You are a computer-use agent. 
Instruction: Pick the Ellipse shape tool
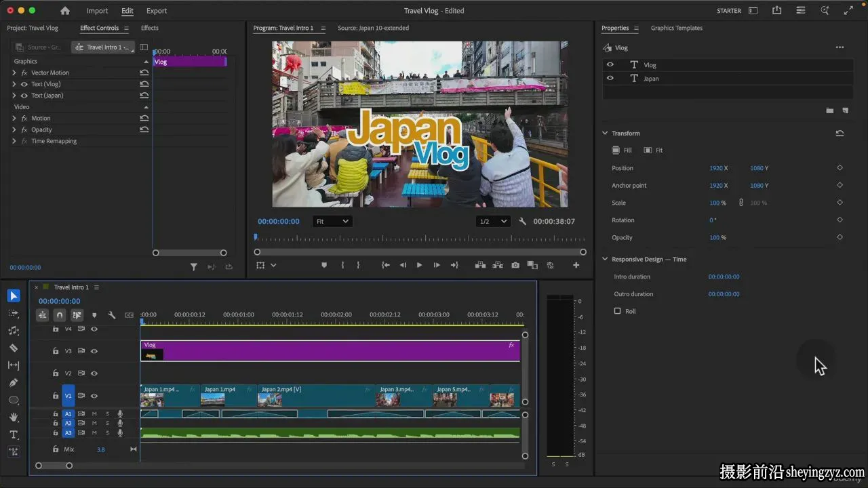(14, 400)
